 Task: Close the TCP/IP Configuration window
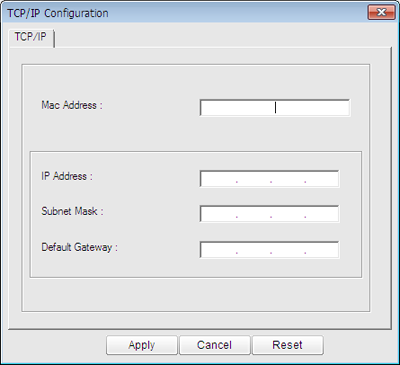[381, 13]
